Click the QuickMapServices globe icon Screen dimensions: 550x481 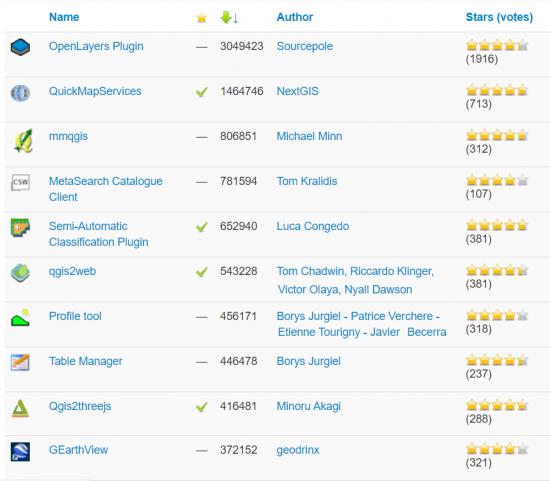coord(20,93)
